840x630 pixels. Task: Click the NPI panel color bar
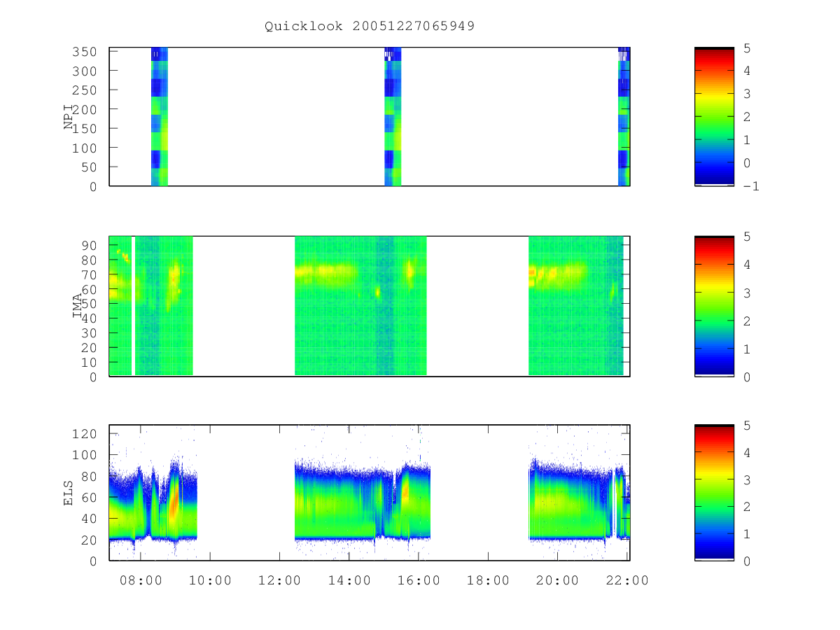tap(714, 116)
